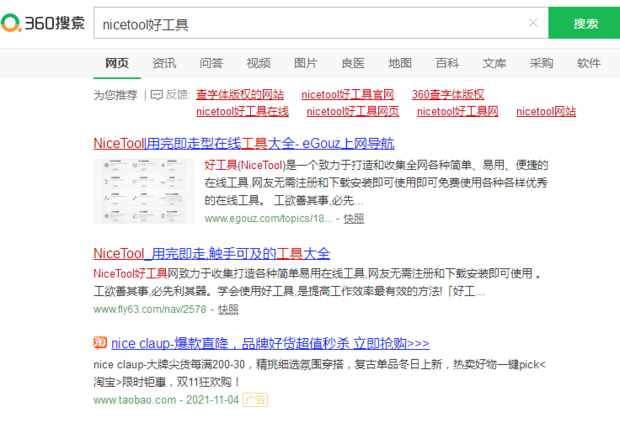Open the nice claup-爆款直降 ad title

(x=270, y=343)
